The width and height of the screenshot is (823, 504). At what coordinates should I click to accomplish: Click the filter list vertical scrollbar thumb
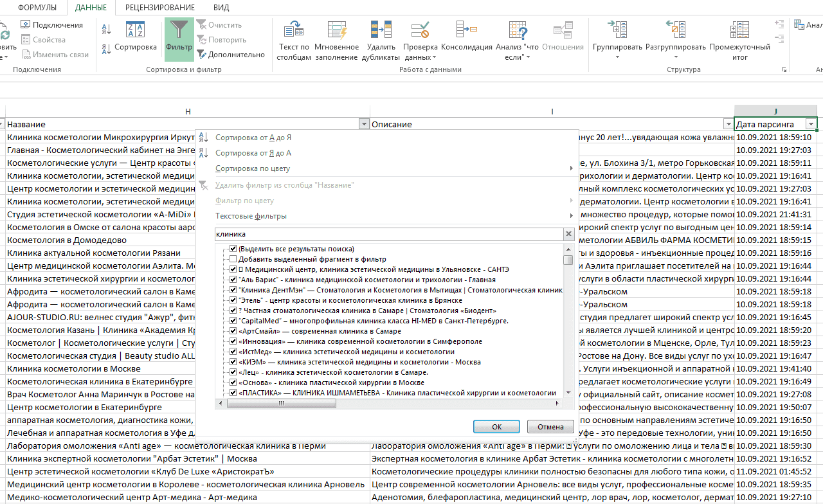point(568,260)
